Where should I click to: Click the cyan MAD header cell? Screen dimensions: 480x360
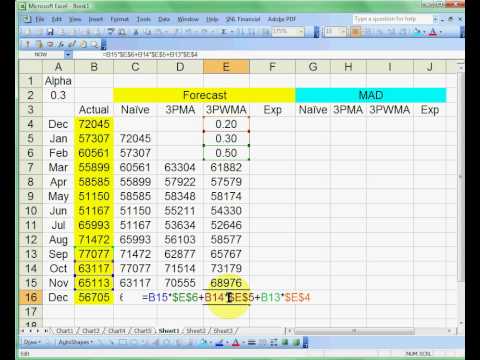371,95
